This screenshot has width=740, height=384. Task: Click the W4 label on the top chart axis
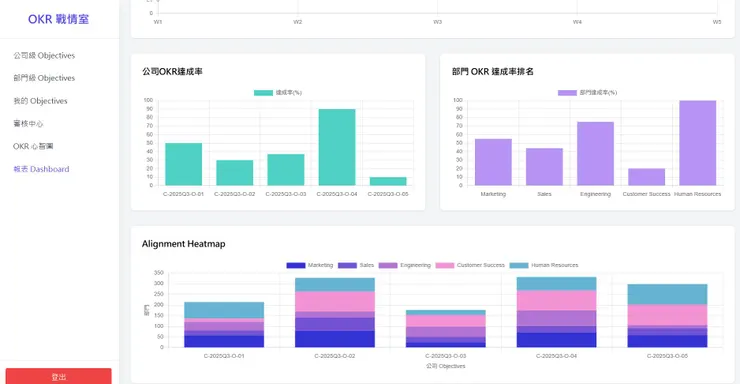(x=577, y=22)
